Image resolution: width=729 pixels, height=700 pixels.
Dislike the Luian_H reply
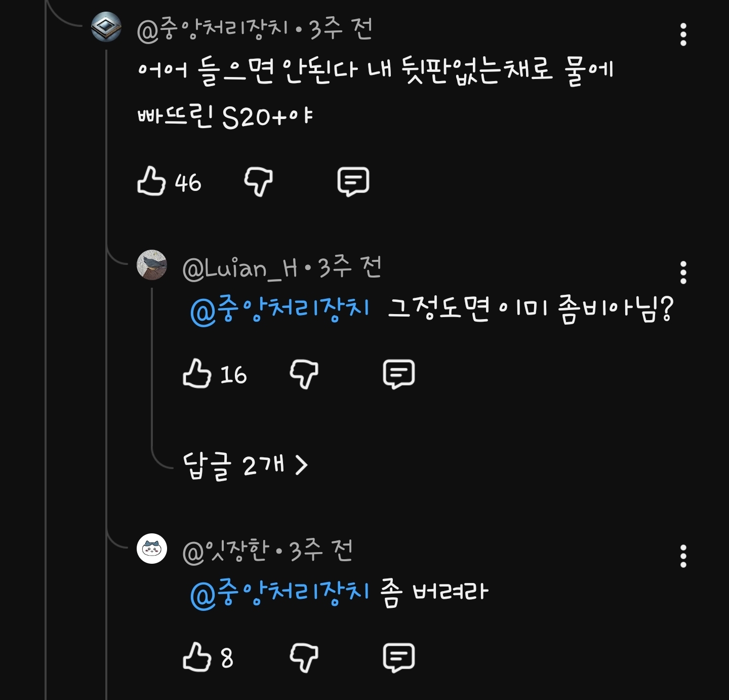[x=304, y=374]
